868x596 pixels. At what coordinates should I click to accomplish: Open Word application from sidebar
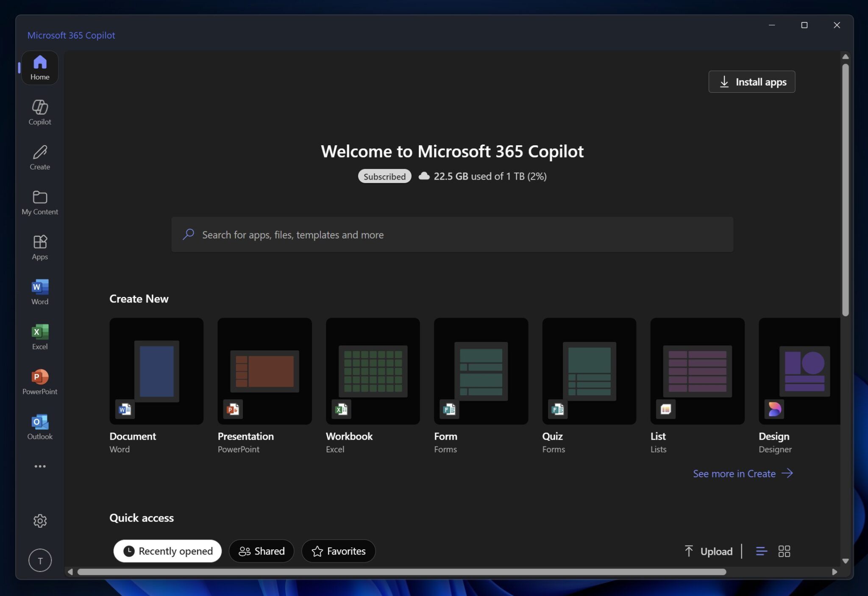click(x=39, y=291)
